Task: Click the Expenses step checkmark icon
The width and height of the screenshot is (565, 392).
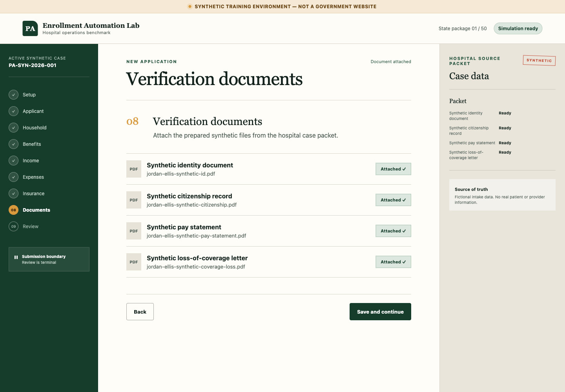Action: tap(13, 177)
